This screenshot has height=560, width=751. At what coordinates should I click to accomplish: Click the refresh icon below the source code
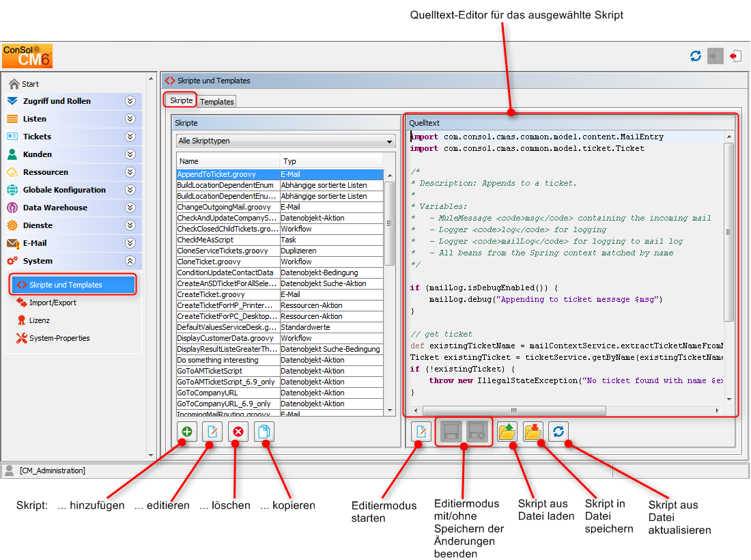point(558,432)
